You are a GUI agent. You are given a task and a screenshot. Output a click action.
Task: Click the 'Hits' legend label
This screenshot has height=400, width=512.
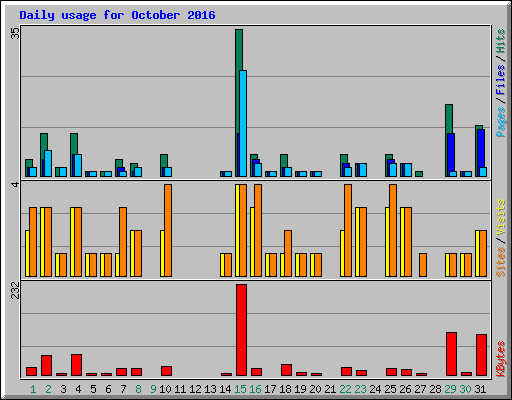(500, 41)
